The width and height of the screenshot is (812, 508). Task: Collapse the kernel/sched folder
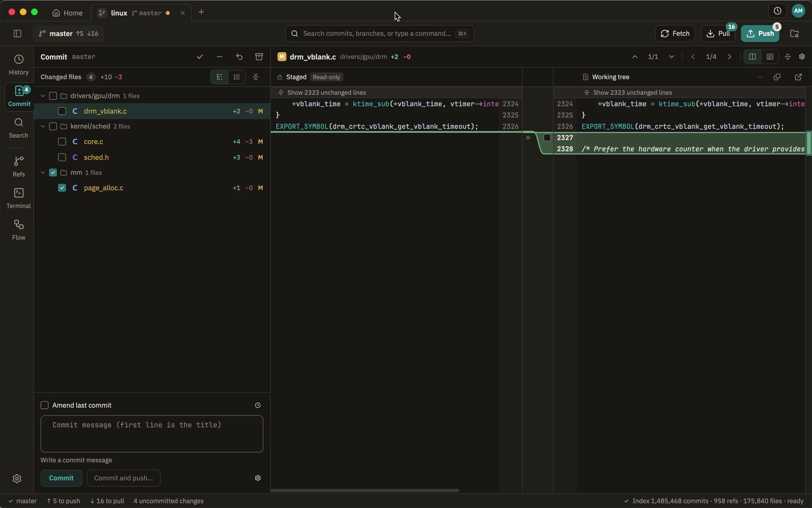pos(43,126)
